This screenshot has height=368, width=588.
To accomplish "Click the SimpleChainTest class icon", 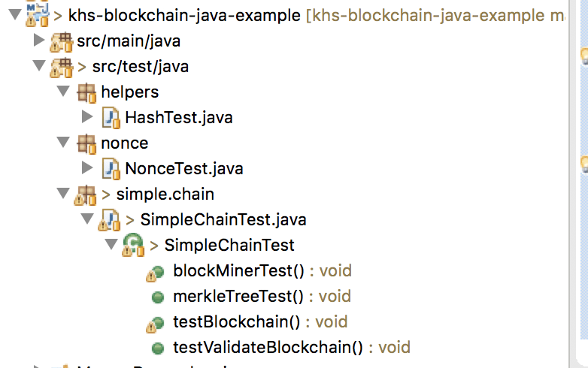I will coord(133,246).
